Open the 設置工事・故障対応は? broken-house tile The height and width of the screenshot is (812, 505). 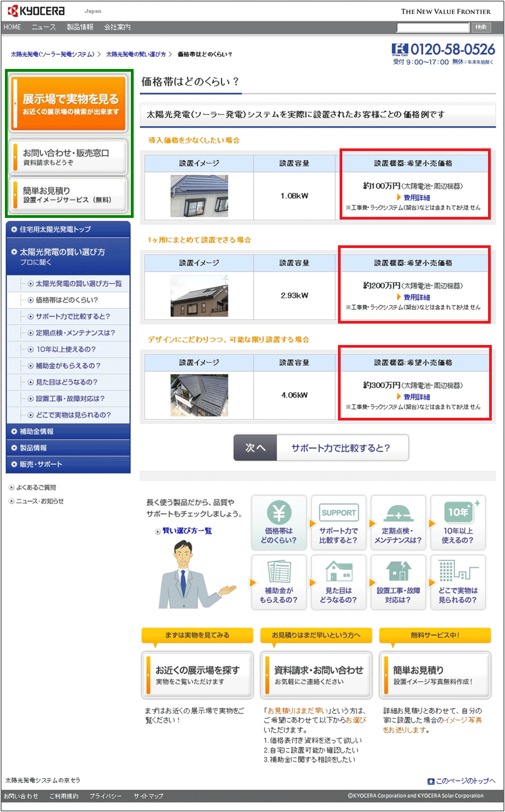pyautogui.click(x=398, y=583)
